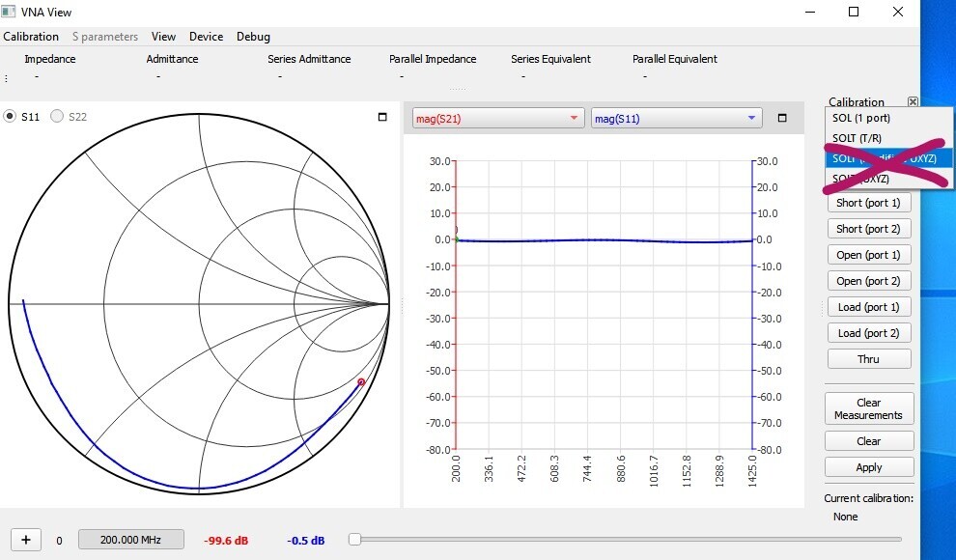Click the Thru calibration button
This screenshot has height=560, width=956.
(x=869, y=359)
